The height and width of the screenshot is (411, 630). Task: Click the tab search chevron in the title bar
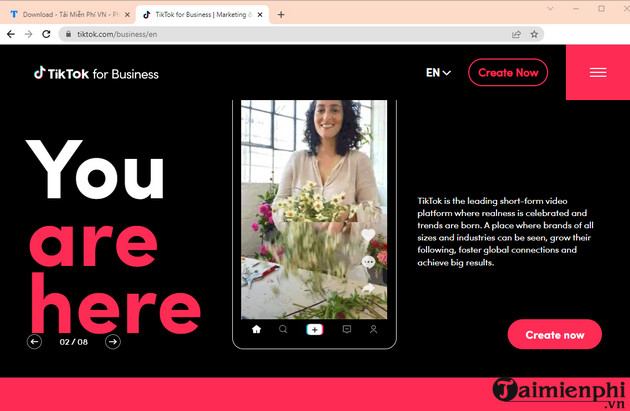pos(550,8)
